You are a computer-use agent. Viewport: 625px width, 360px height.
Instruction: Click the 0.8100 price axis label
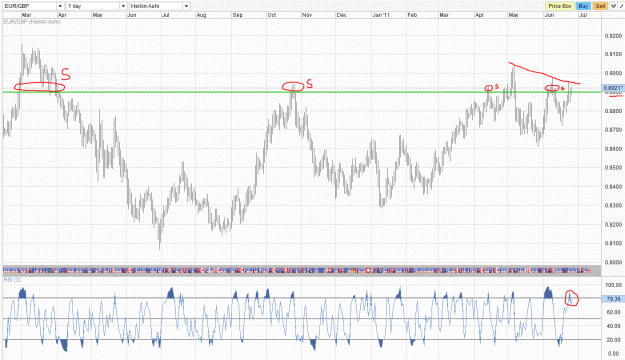tap(613, 244)
